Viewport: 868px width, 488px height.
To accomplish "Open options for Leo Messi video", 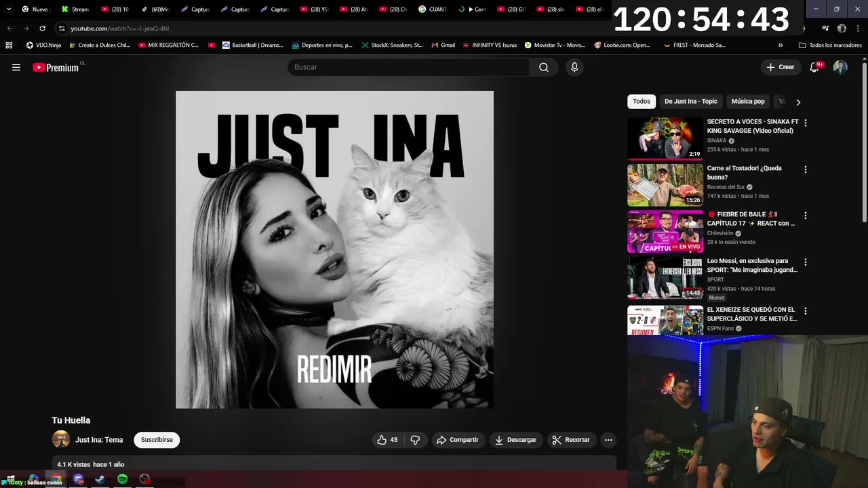I will pos(806,262).
